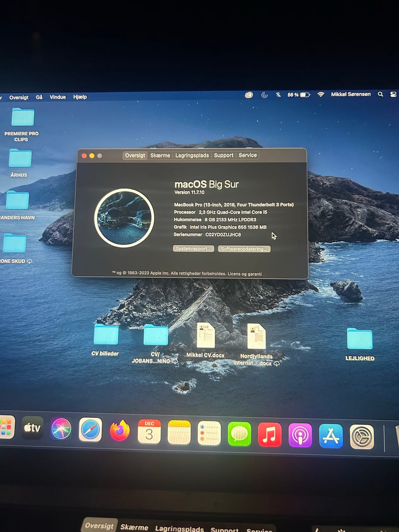The height and width of the screenshot is (532, 399).
Task: Launch Siri from the Dock
Action: pyautogui.click(x=61, y=429)
